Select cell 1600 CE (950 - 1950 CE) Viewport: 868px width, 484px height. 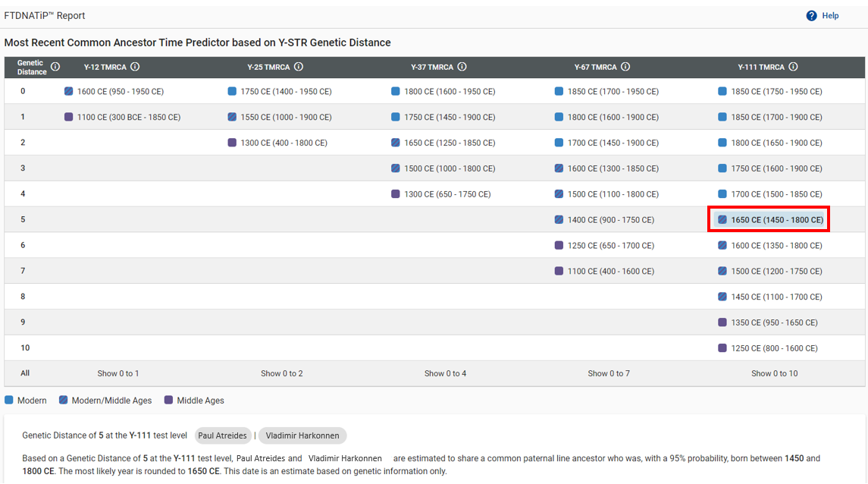114,91
